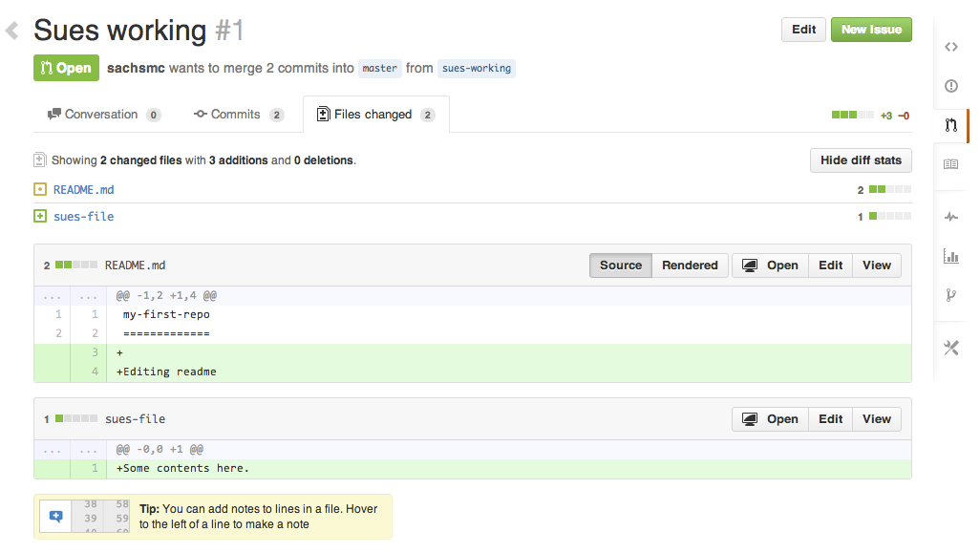The height and width of the screenshot is (553, 980).
Task: Switch to the Commits tab
Action: (235, 115)
